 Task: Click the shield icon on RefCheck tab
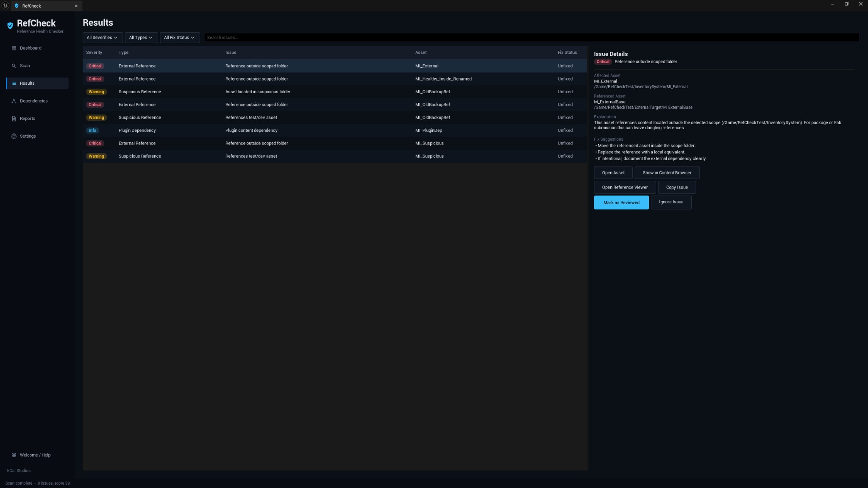17,6
